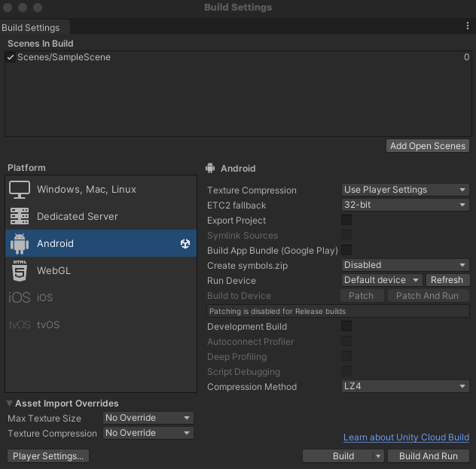Toggle the Deep Profiling checkbox

pyautogui.click(x=346, y=356)
